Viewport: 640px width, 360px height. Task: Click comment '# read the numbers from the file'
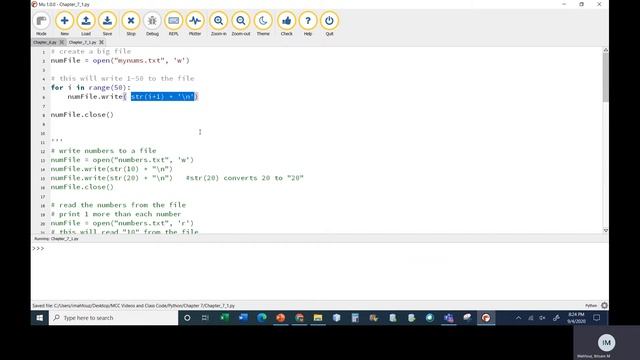(x=118, y=205)
